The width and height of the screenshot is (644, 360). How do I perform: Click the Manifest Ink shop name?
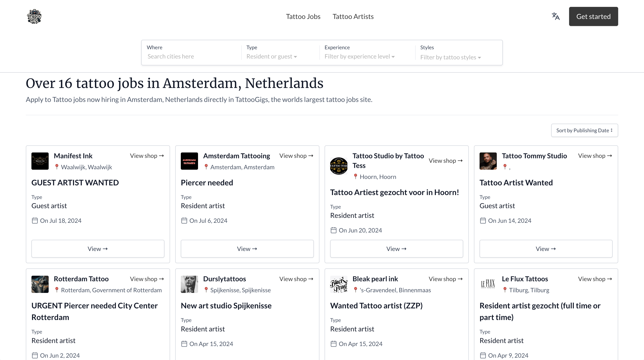tap(73, 156)
